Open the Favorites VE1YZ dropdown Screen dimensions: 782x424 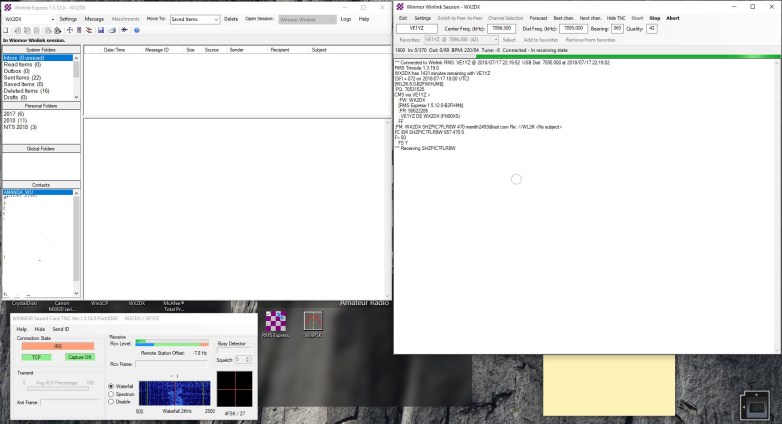pos(495,40)
